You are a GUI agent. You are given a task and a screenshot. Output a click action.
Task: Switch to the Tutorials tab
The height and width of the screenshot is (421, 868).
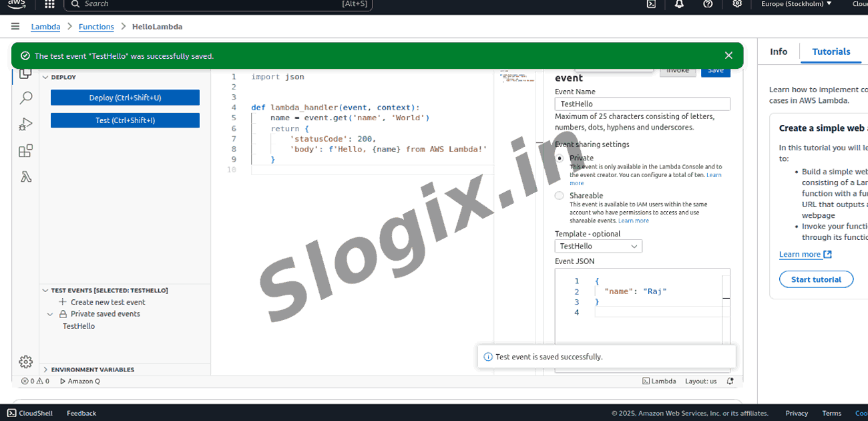831,51
